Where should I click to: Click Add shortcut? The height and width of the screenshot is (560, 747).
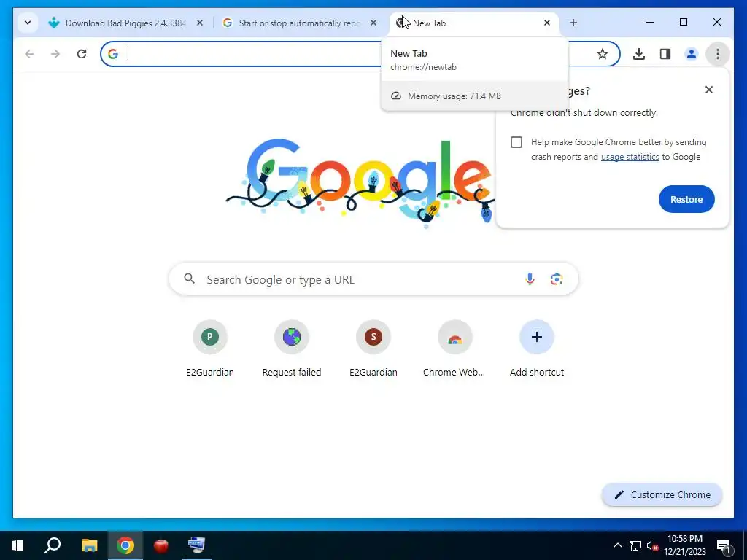coord(536,348)
